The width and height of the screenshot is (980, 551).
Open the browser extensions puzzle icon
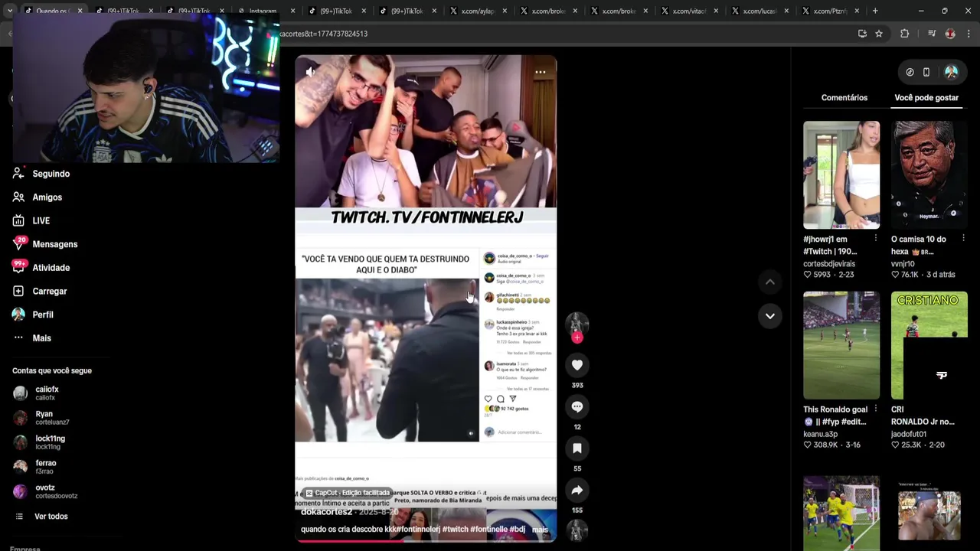point(905,34)
